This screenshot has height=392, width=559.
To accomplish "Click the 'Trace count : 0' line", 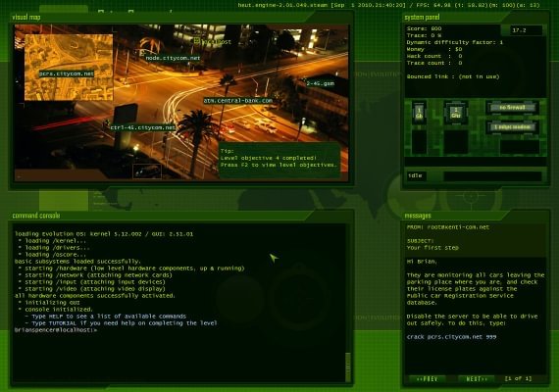I will coord(434,63).
